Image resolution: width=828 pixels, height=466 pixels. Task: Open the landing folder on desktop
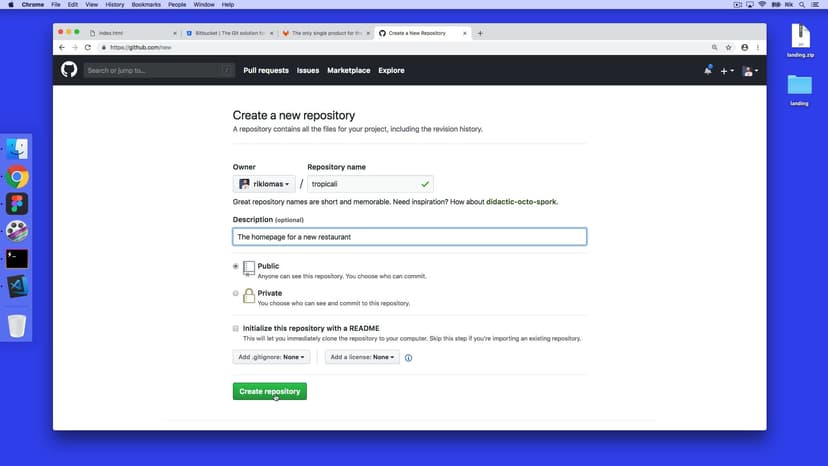[x=799, y=87]
